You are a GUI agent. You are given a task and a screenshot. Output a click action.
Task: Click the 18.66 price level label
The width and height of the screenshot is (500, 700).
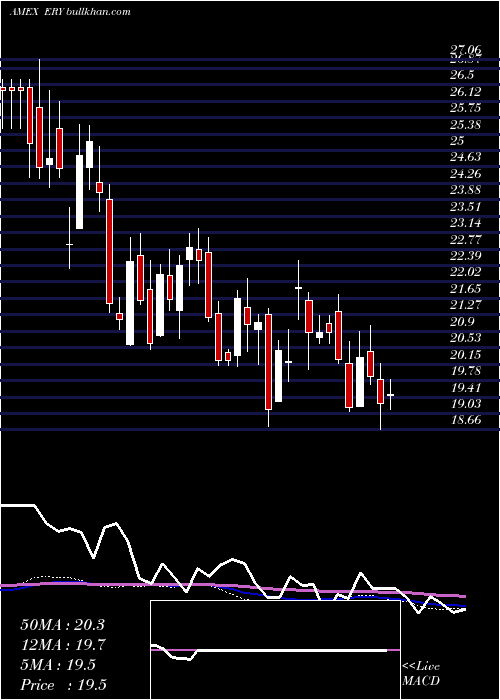click(x=465, y=420)
